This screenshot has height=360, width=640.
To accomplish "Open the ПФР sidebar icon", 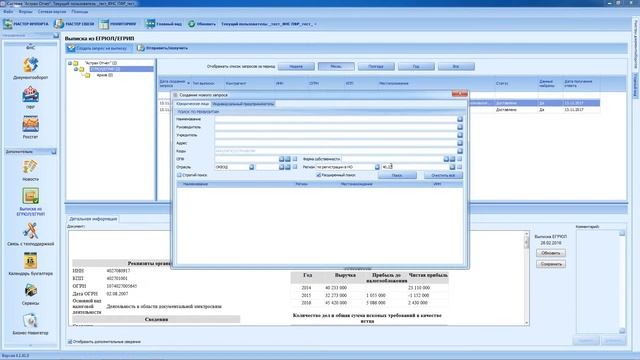I will (x=30, y=97).
